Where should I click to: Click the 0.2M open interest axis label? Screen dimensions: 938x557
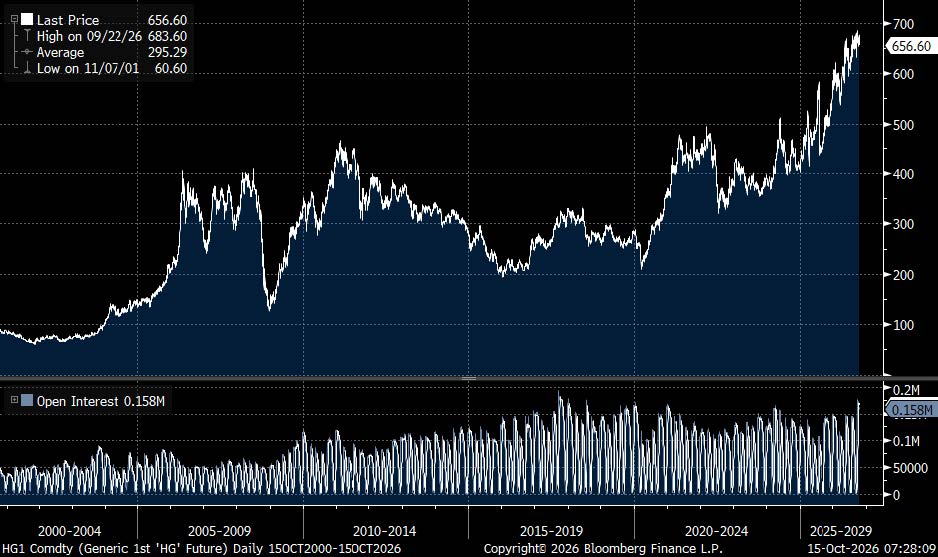[906, 390]
